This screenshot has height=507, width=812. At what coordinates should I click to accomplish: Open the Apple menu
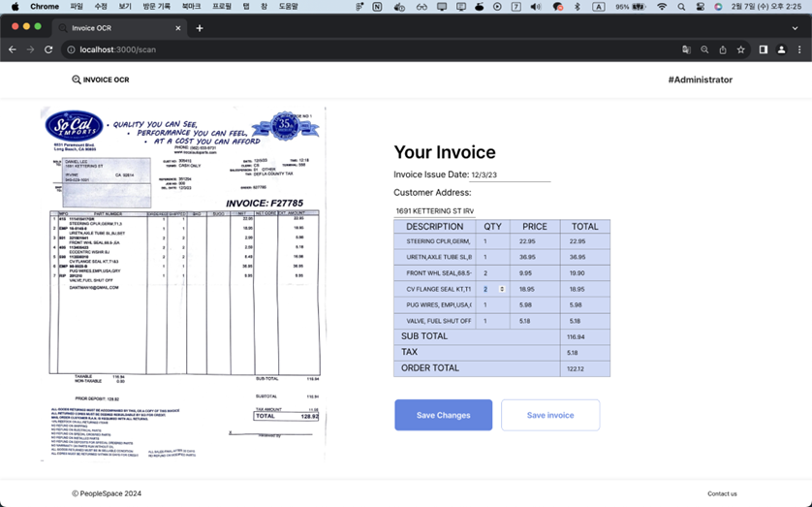pyautogui.click(x=15, y=7)
